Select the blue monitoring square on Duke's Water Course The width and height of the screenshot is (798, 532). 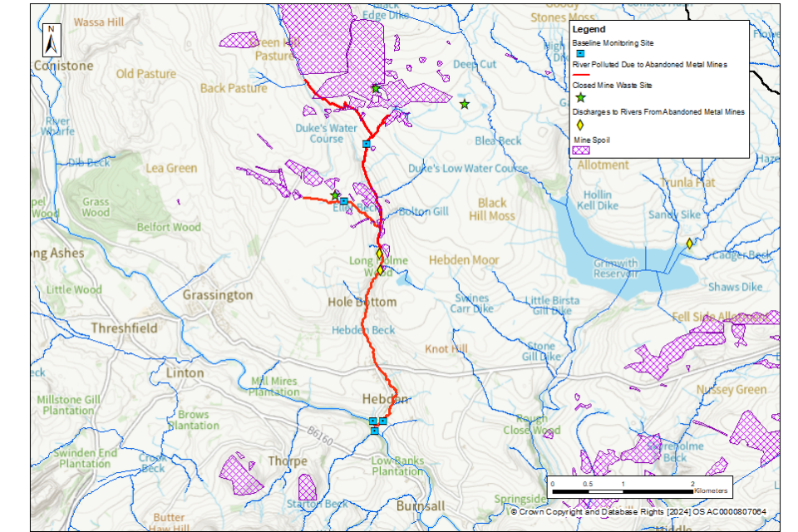[366, 144]
